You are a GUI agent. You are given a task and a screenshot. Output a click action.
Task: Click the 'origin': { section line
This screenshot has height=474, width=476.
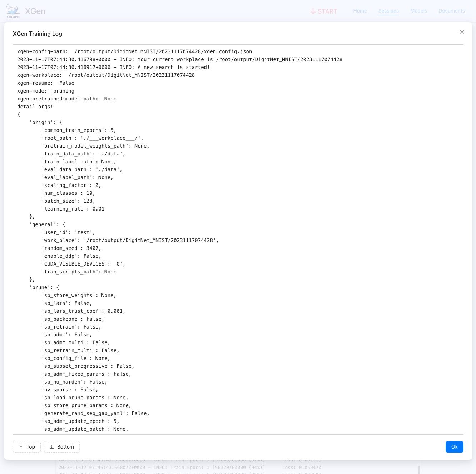click(46, 122)
